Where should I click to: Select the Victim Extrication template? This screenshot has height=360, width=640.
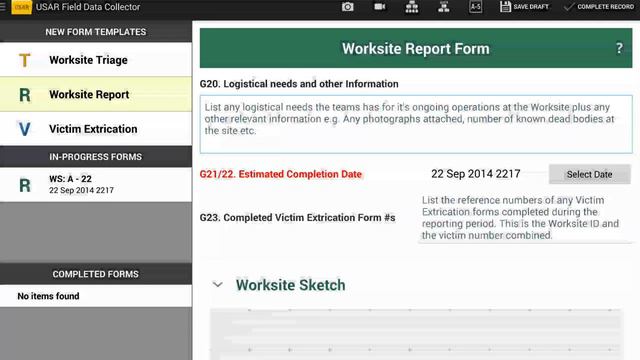[x=96, y=129]
